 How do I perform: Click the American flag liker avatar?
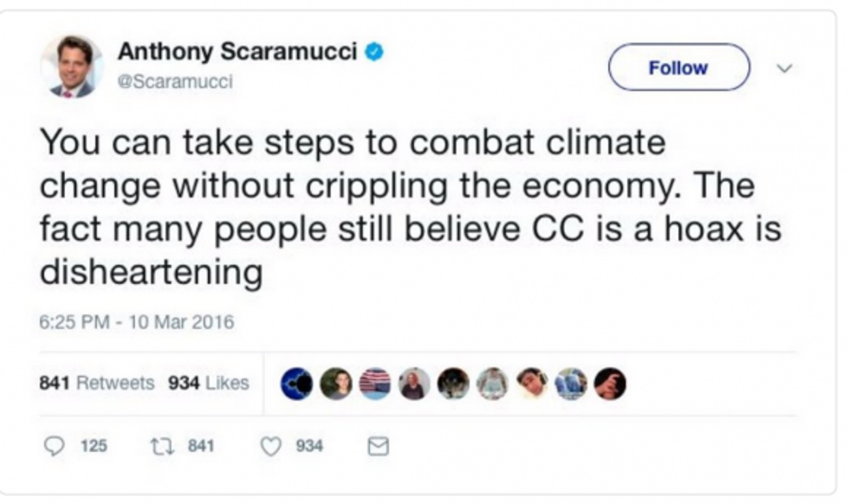pyautogui.click(x=375, y=384)
